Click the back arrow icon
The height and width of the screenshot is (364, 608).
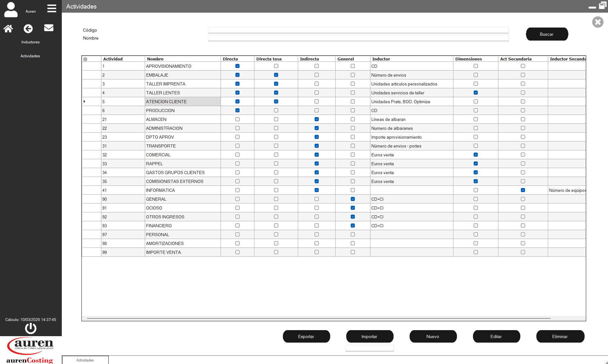(28, 29)
